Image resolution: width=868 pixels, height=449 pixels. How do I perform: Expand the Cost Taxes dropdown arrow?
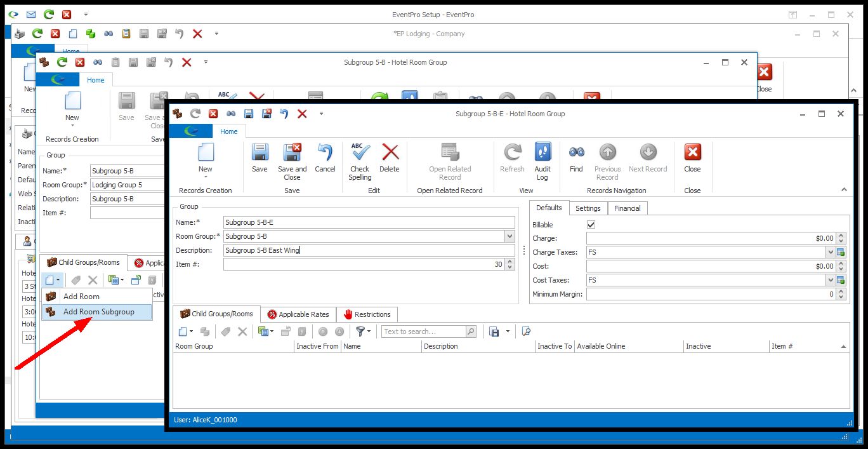click(x=831, y=280)
